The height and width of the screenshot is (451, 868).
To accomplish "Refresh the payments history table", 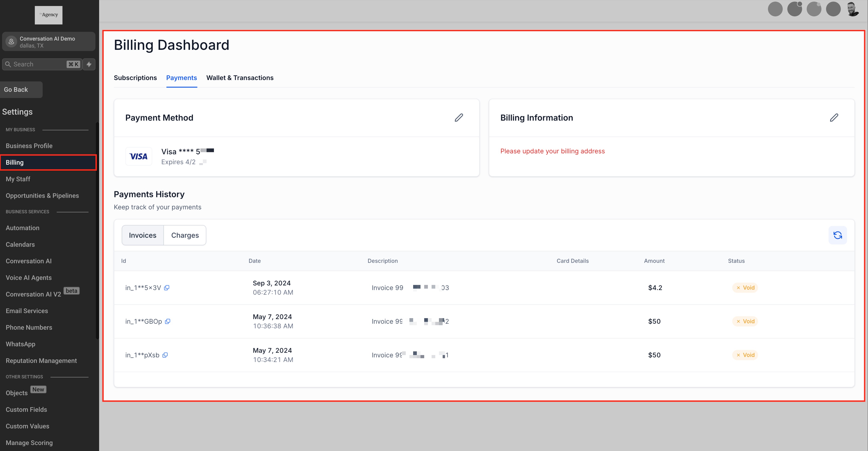I will click(x=837, y=235).
